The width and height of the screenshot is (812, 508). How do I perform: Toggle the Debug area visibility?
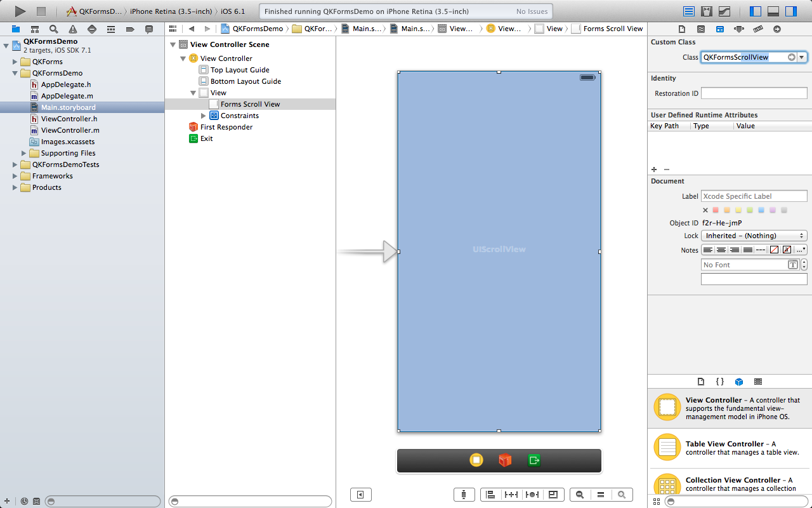773,11
